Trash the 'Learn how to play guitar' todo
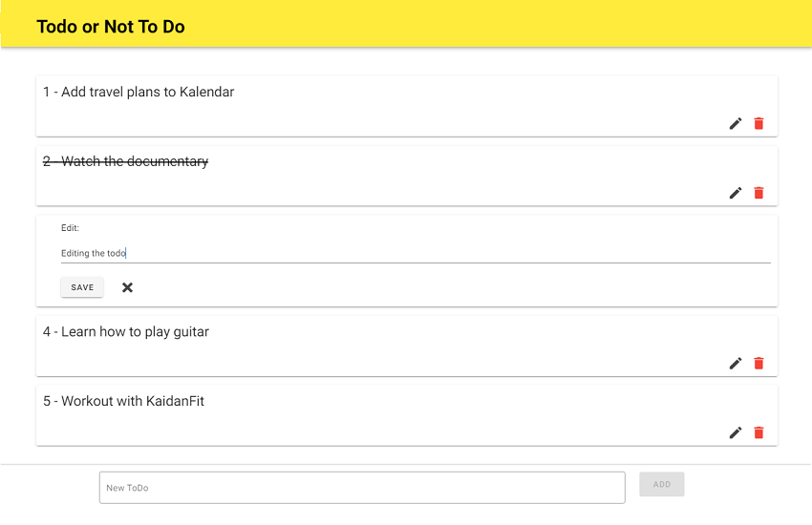Viewport: 812px width, 525px height. click(759, 363)
